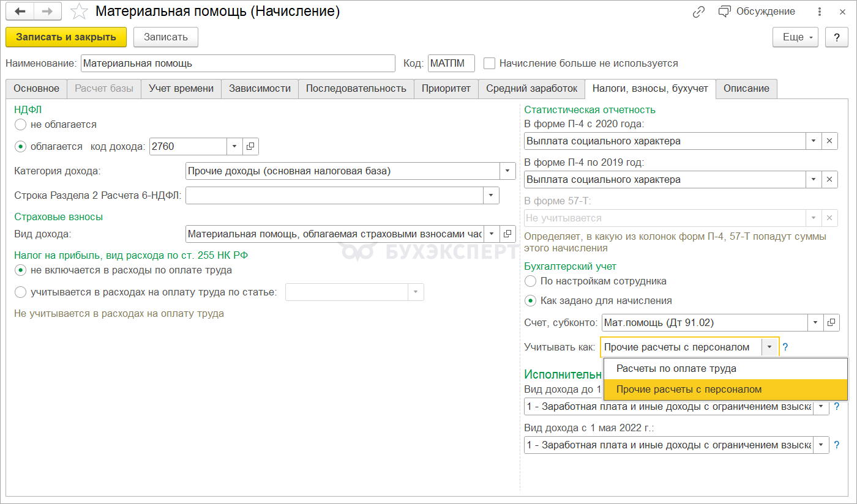
Task: Add form to favorites with star icon
Action: click(79, 12)
